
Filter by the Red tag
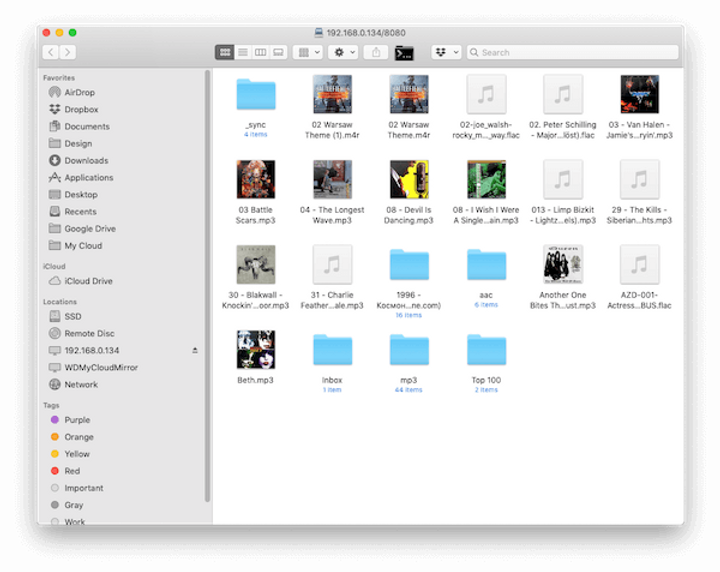65,471
